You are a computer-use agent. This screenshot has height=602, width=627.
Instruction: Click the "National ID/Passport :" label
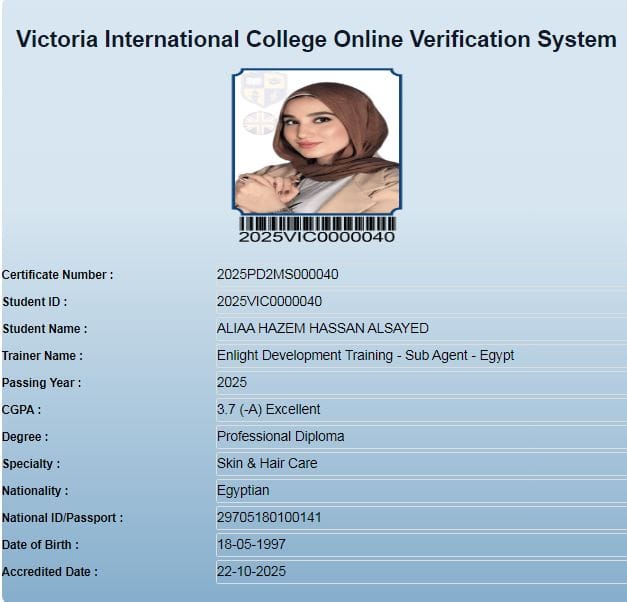coord(62,518)
